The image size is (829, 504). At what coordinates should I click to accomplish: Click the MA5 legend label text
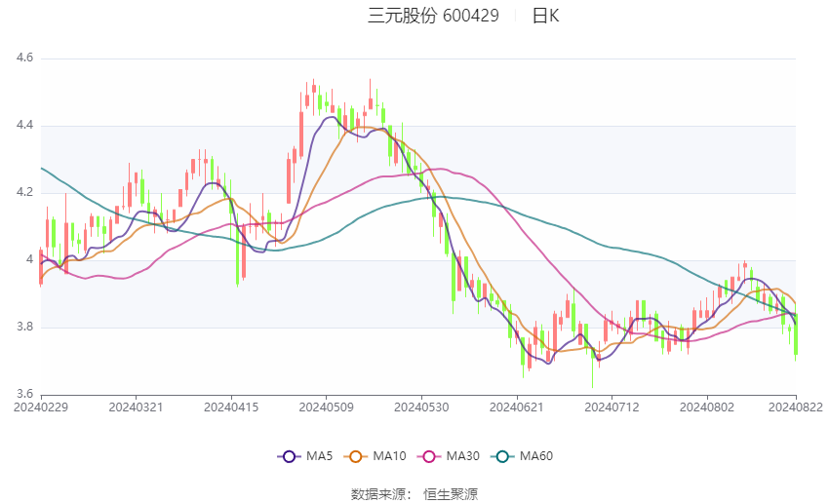coord(319,456)
